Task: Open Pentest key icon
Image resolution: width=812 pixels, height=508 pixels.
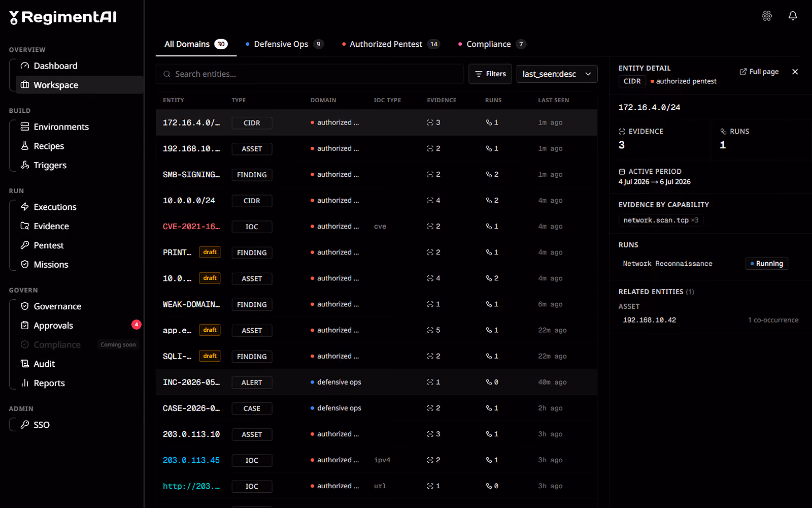Action: click(x=24, y=245)
